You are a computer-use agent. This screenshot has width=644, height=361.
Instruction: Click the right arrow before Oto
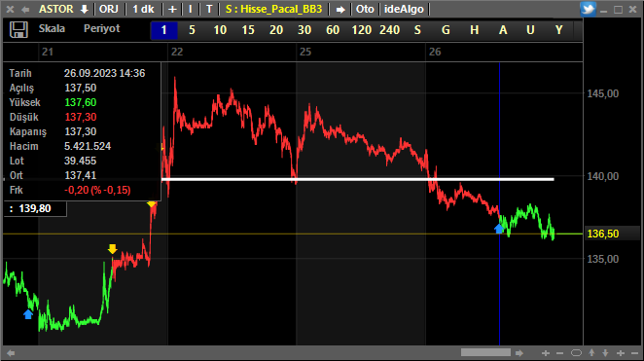[x=340, y=9]
